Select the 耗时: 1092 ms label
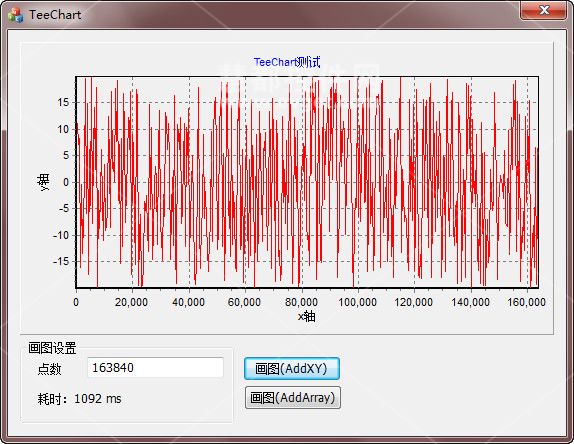Image resolution: width=574 pixels, height=444 pixels. [x=79, y=399]
